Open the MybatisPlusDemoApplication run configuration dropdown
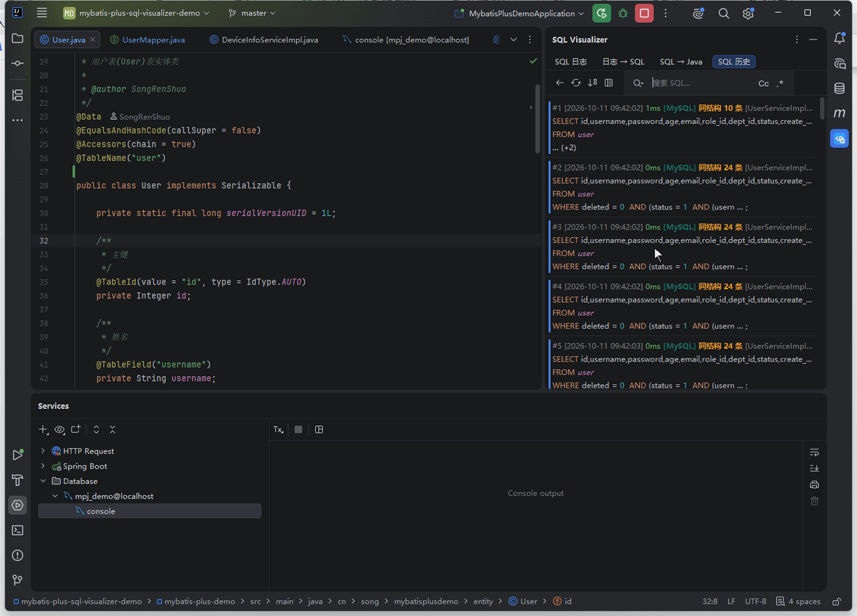The image size is (857, 616). (x=520, y=13)
